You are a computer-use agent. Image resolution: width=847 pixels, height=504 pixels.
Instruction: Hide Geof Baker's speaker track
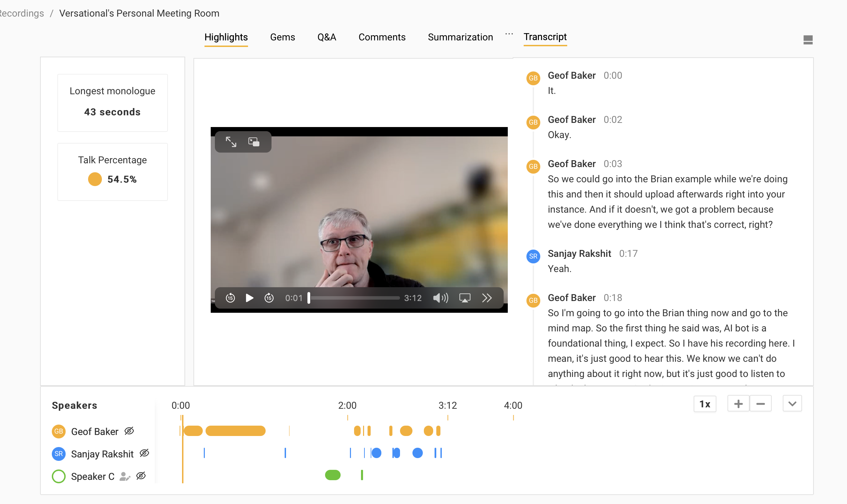(129, 431)
